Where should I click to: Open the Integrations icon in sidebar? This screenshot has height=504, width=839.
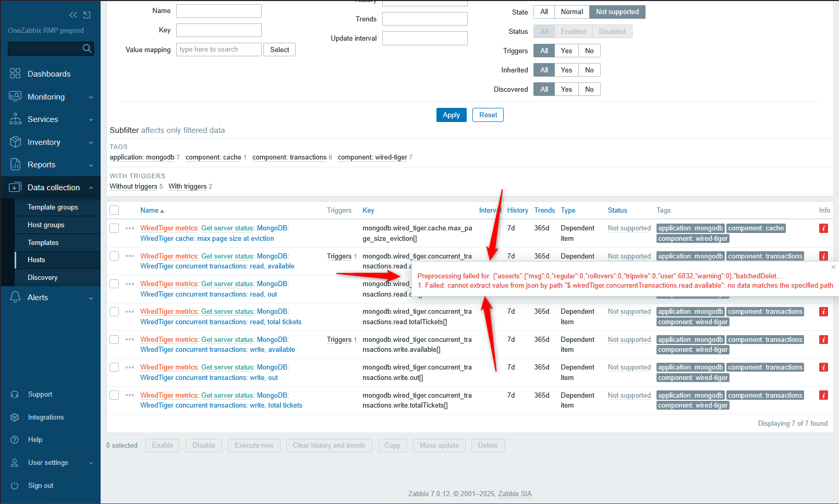point(15,417)
